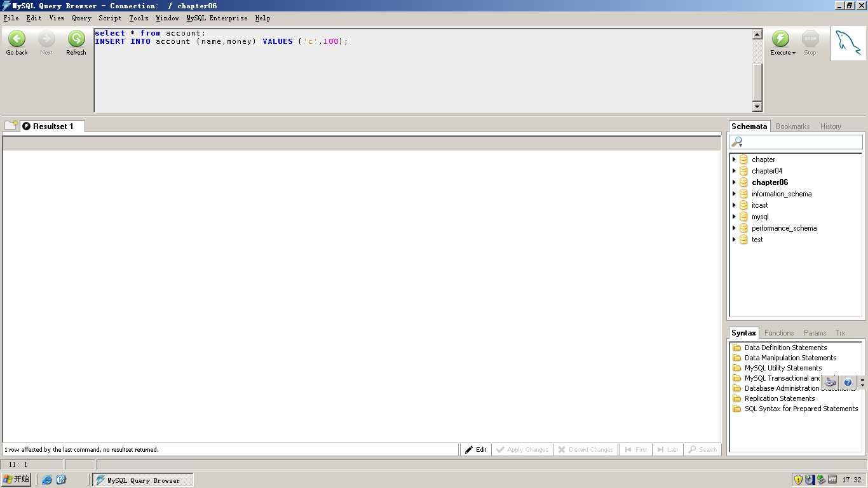Open the File menu

coord(11,18)
